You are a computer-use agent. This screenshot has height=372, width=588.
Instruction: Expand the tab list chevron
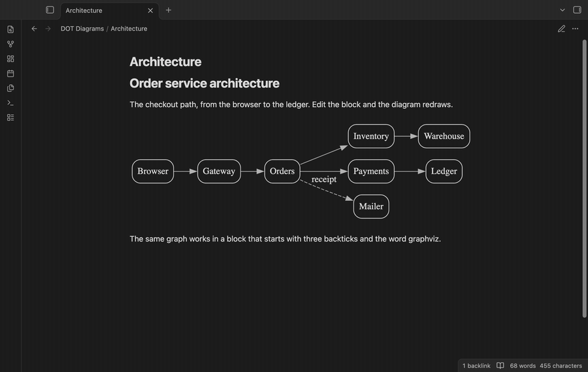pos(562,10)
